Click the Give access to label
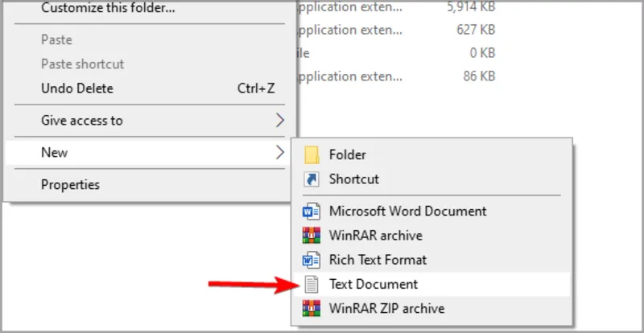The image size is (644, 333). pyautogui.click(x=82, y=121)
